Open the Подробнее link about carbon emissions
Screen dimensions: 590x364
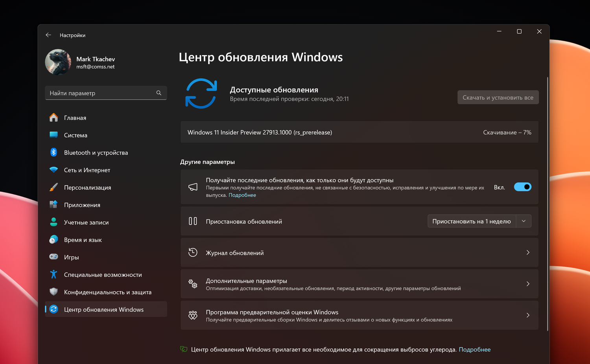pyautogui.click(x=475, y=349)
